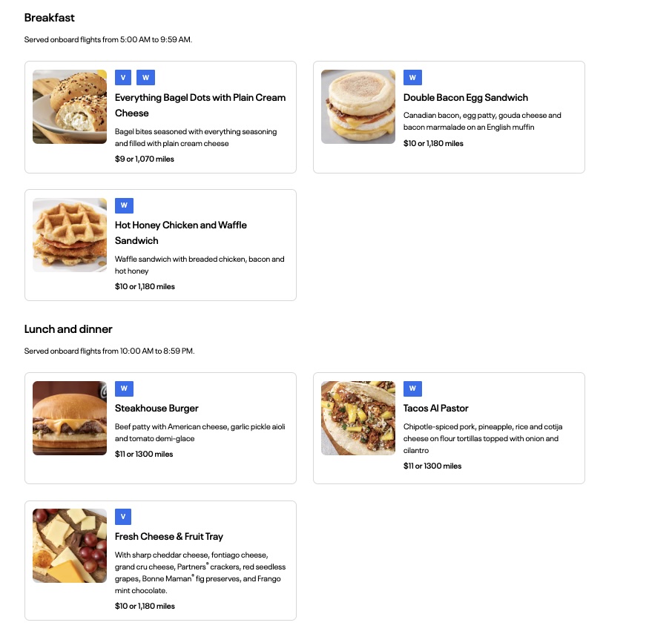
Task: Click the Lunch and dinner section heading
Action: click(68, 329)
